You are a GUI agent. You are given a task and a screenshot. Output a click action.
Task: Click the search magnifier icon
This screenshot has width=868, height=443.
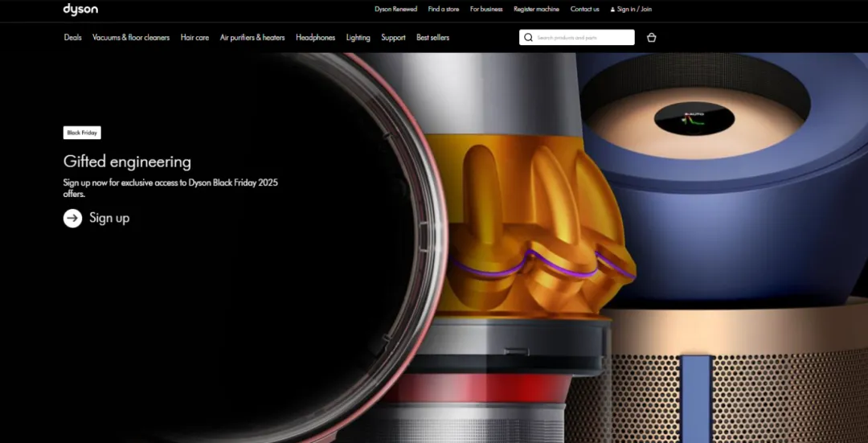tap(528, 38)
